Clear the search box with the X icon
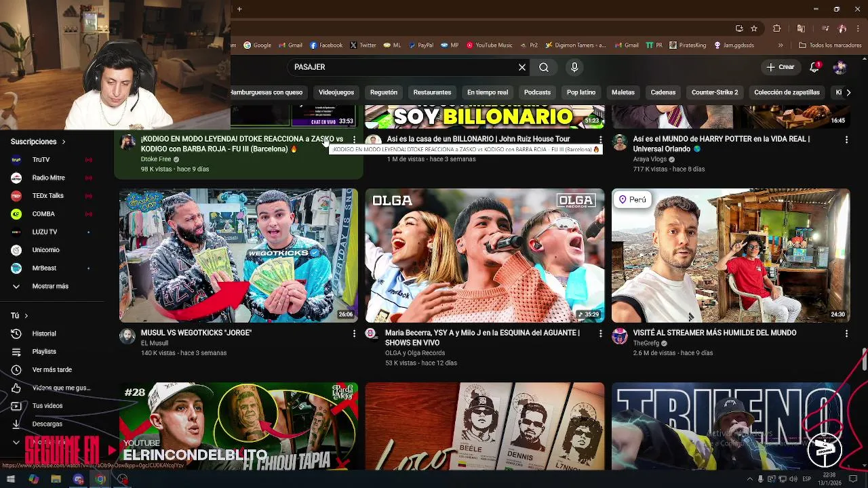The image size is (868, 488). (522, 67)
